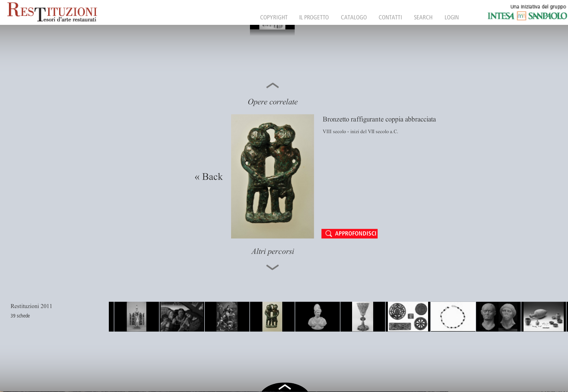Select the bead necklace thumbnail

[453, 316]
